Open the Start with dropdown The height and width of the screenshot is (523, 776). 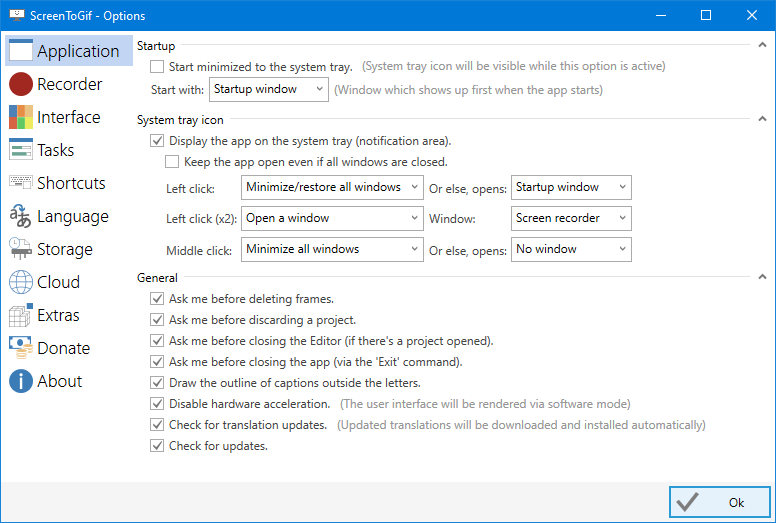[x=268, y=89]
